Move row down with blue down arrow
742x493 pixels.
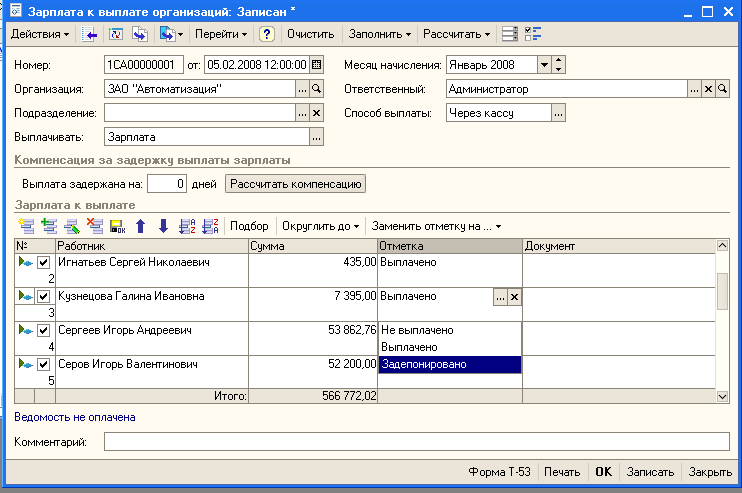(163, 226)
